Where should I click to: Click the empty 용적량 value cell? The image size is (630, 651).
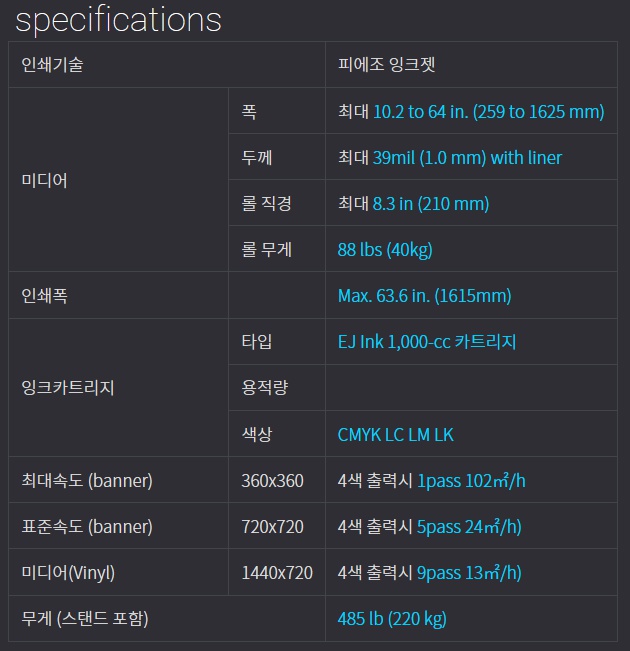coord(471,388)
